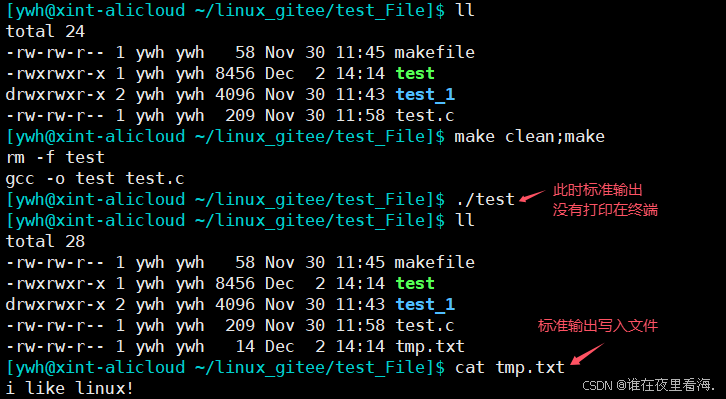This screenshot has width=726, height=399.
Task: Click the green test filename in second listing
Action: [x=415, y=283]
